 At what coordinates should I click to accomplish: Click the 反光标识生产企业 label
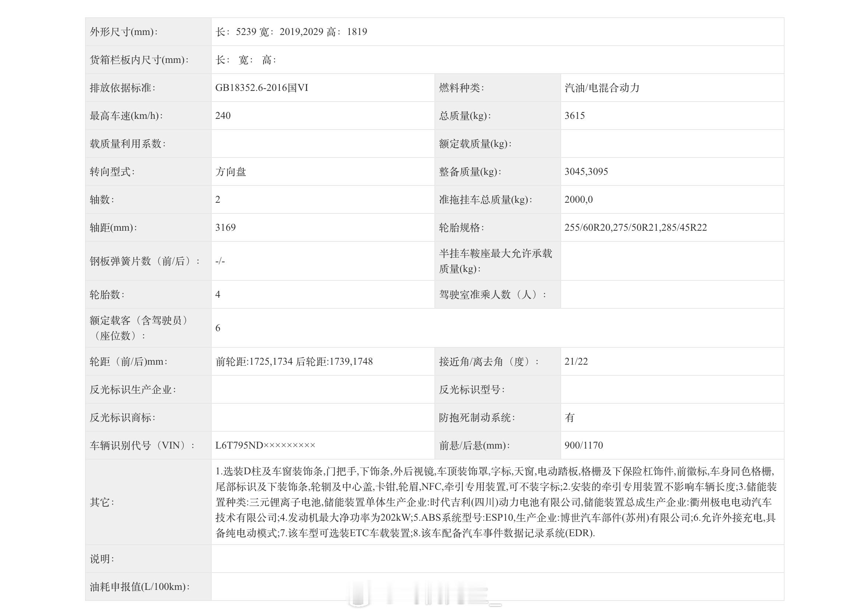(133, 390)
